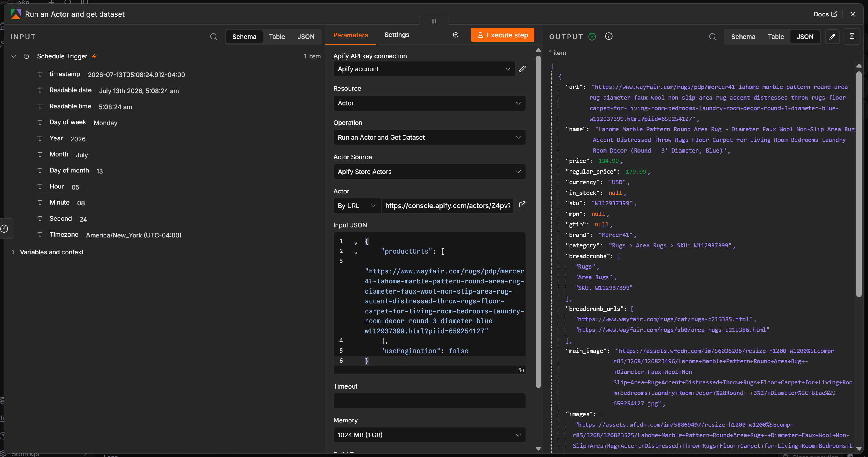Screen dimensions: 868x457
Task: Click the Schedule Trigger lightning bolt icon
Action: coord(94,56)
